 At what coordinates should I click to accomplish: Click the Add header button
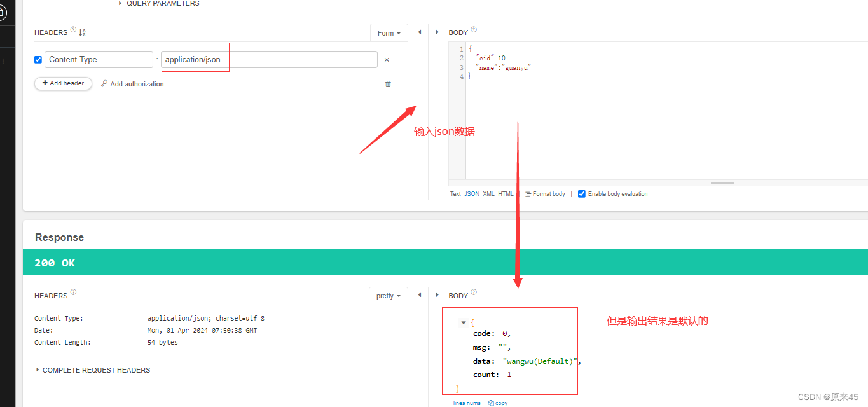click(x=63, y=83)
